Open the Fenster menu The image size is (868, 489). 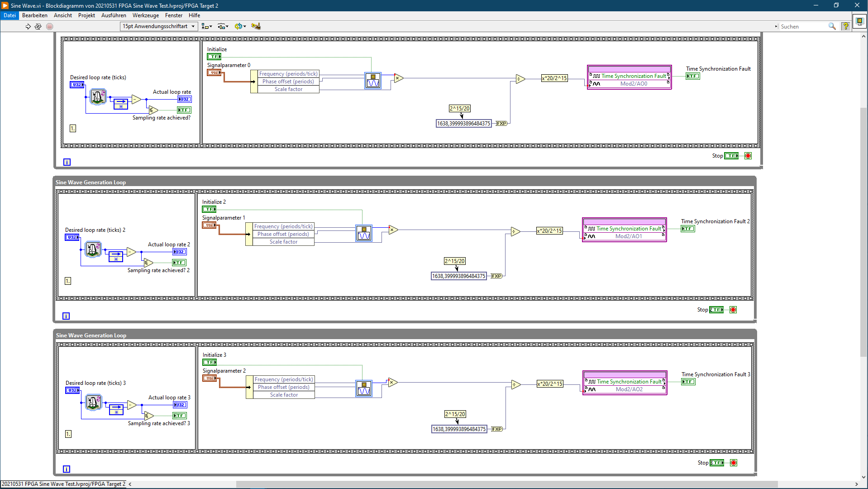pos(174,15)
